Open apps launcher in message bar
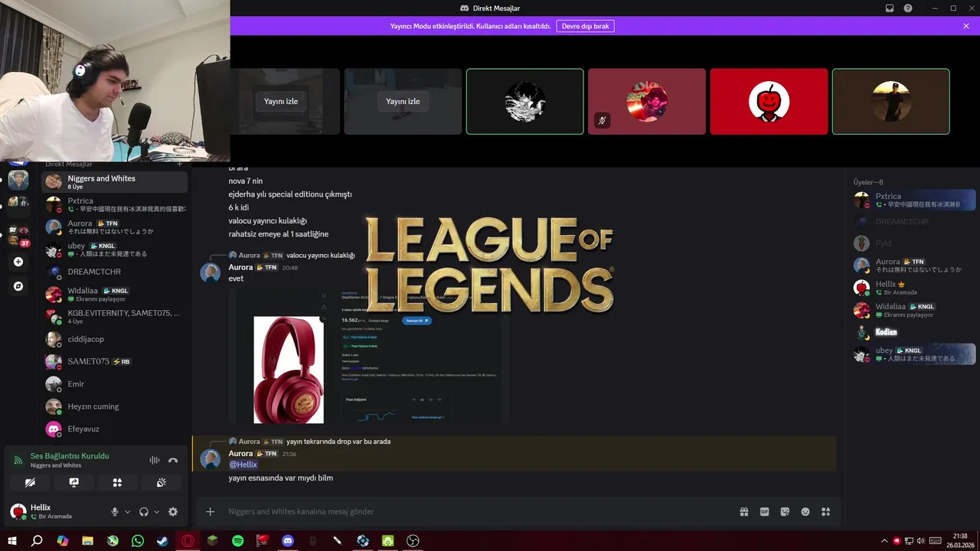Viewport: 980px width, 551px height. coord(825,512)
